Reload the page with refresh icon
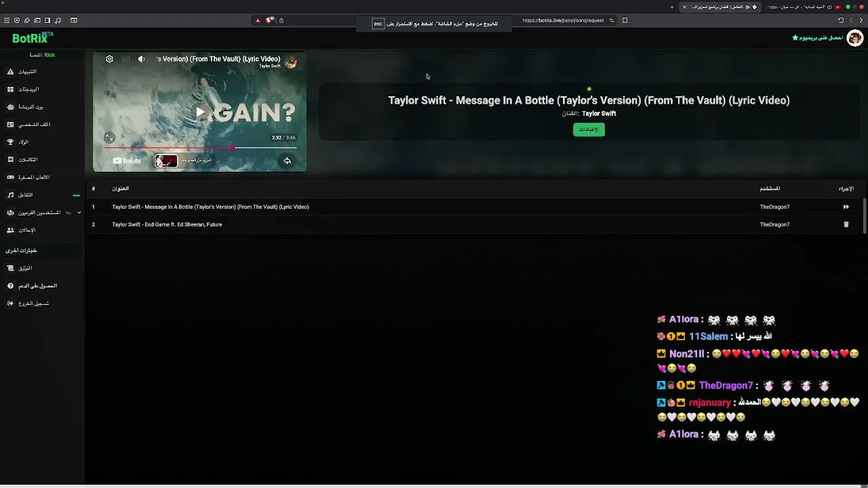Screen dimensions: 868x488 [841, 20]
